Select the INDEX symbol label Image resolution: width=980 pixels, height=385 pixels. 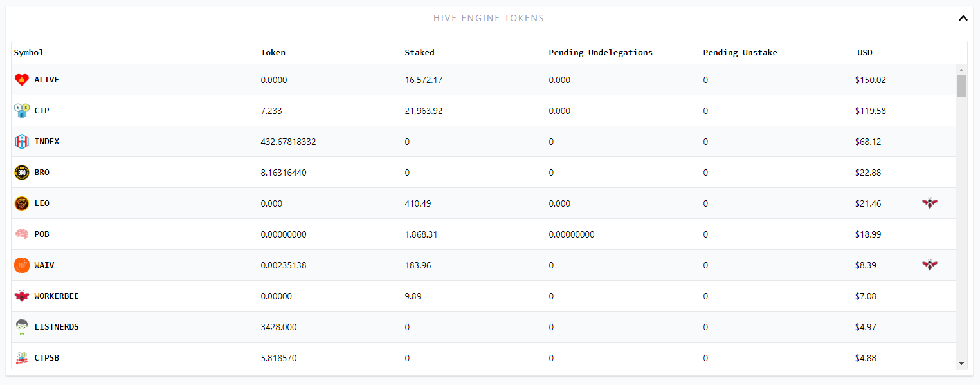47,142
